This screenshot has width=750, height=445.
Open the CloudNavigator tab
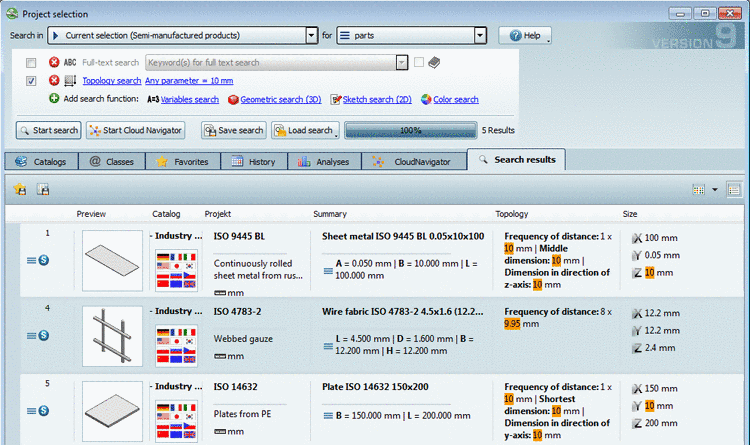(x=414, y=162)
